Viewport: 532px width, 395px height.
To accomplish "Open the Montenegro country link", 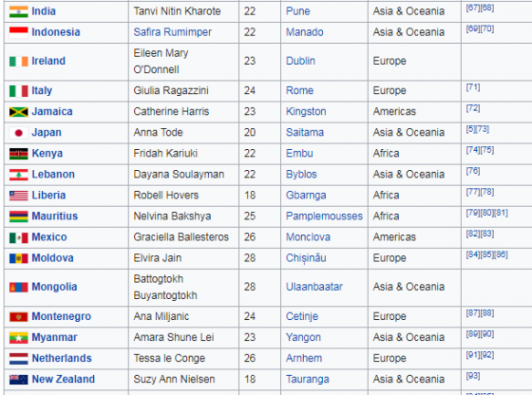I will (x=62, y=317).
